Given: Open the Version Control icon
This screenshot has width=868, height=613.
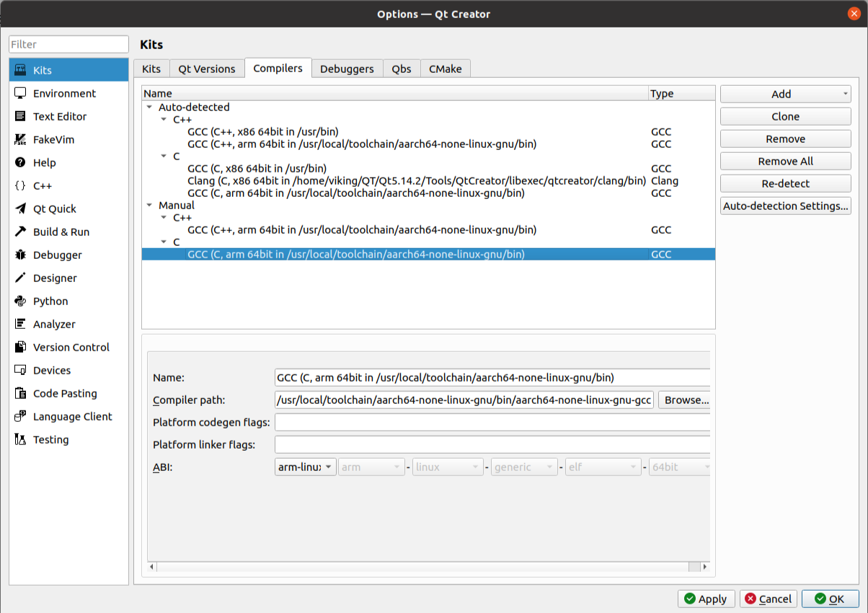Looking at the screenshot, I should (x=20, y=347).
